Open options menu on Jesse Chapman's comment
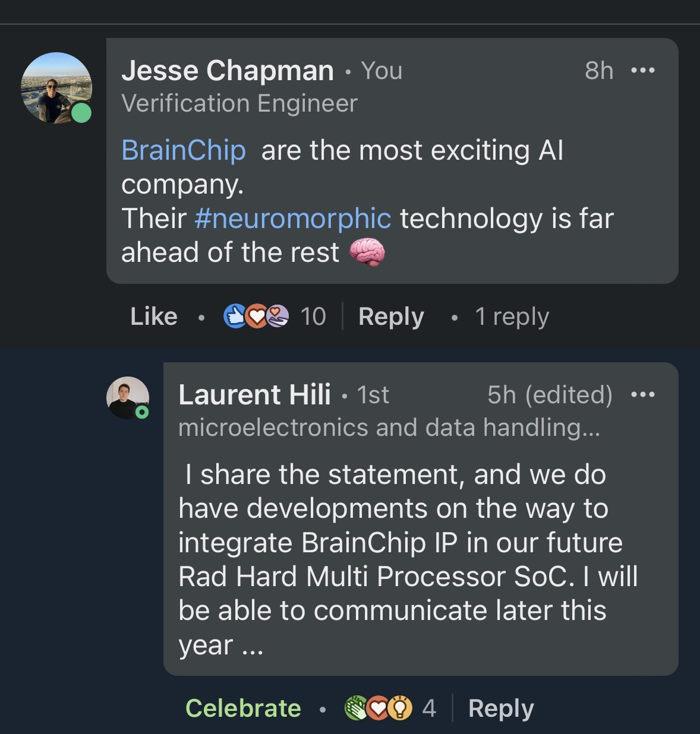This screenshot has width=700, height=734. (643, 71)
